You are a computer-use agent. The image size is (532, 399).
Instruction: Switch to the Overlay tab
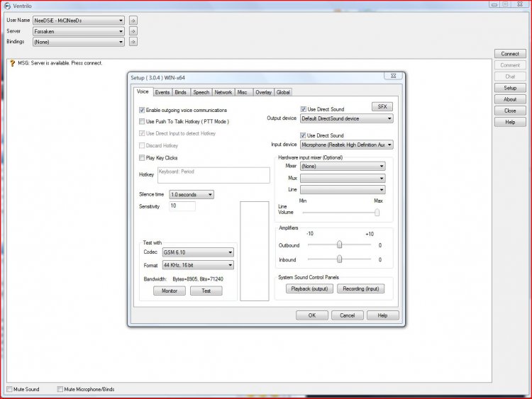(263, 92)
